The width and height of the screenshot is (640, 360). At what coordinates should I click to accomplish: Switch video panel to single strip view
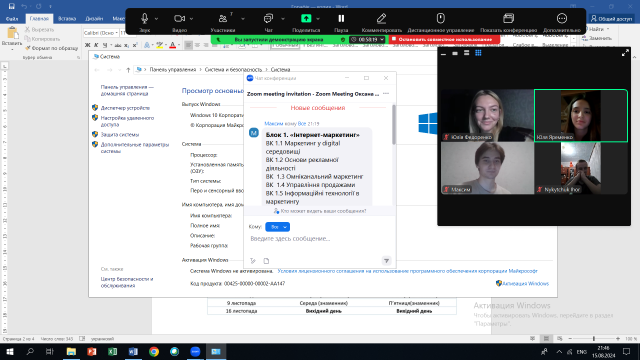pyautogui.click(x=455, y=53)
